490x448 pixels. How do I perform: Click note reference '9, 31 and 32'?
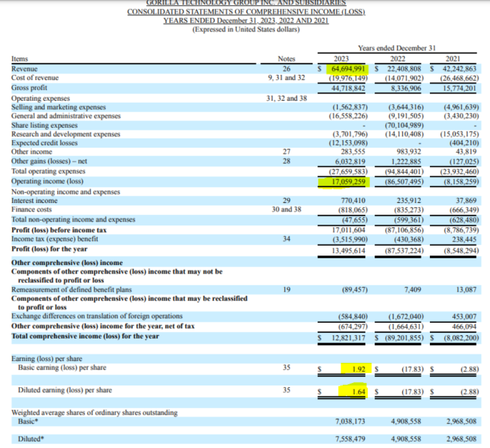coord(286,78)
